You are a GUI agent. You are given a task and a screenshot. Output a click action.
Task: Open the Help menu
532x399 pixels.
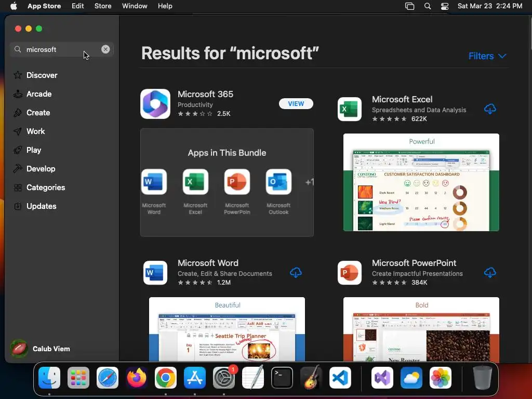(x=165, y=6)
